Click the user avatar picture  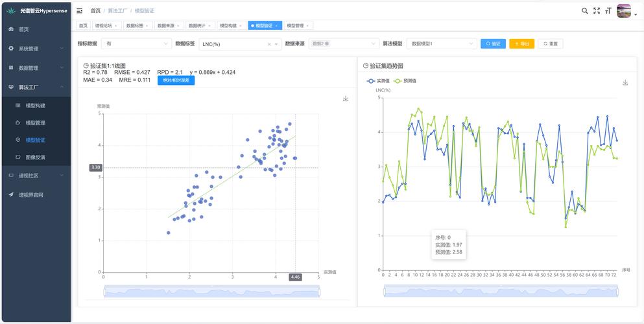tap(623, 10)
